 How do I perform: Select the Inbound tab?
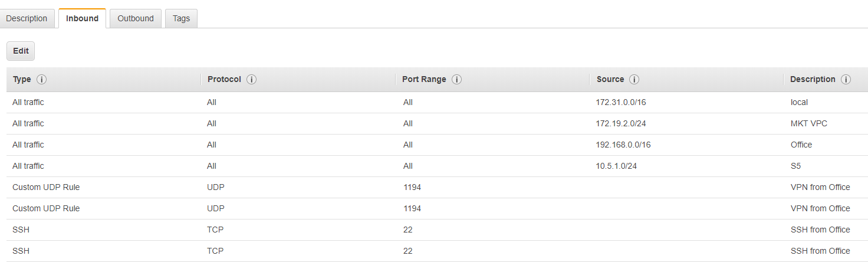(x=82, y=18)
